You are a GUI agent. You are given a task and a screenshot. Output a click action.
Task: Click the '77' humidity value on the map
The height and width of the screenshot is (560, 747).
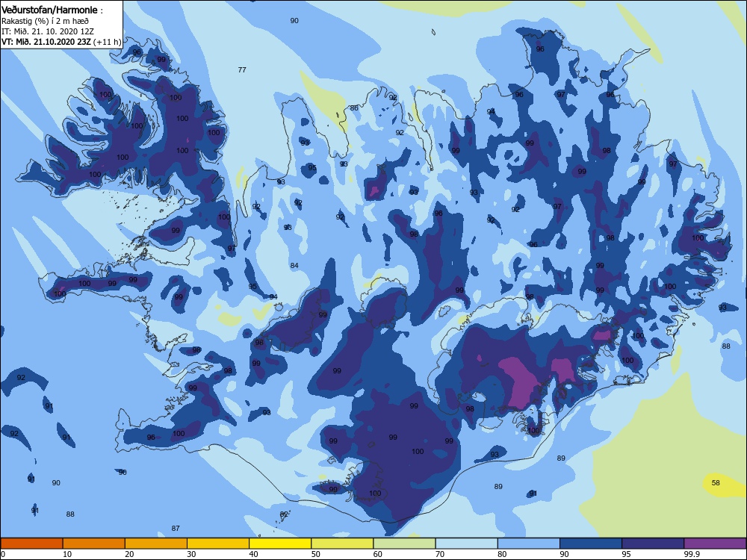pyautogui.click(x=242, y=69)
